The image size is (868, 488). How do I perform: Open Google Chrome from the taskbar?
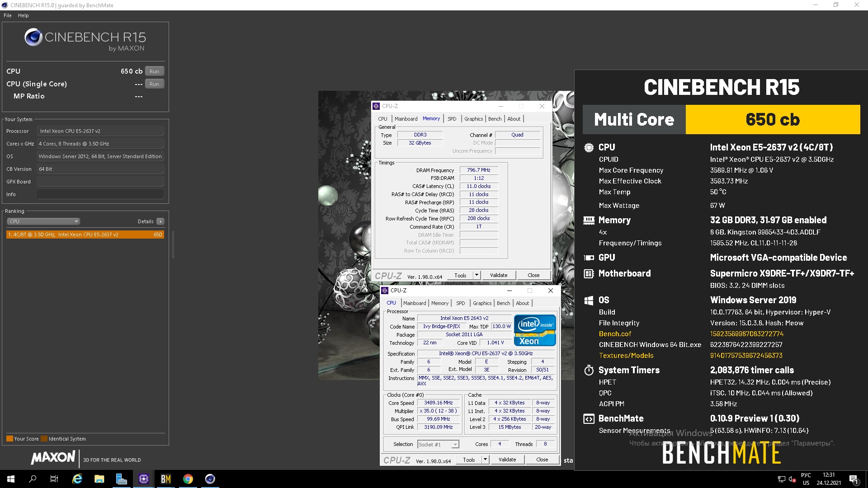tap(188, 479)
